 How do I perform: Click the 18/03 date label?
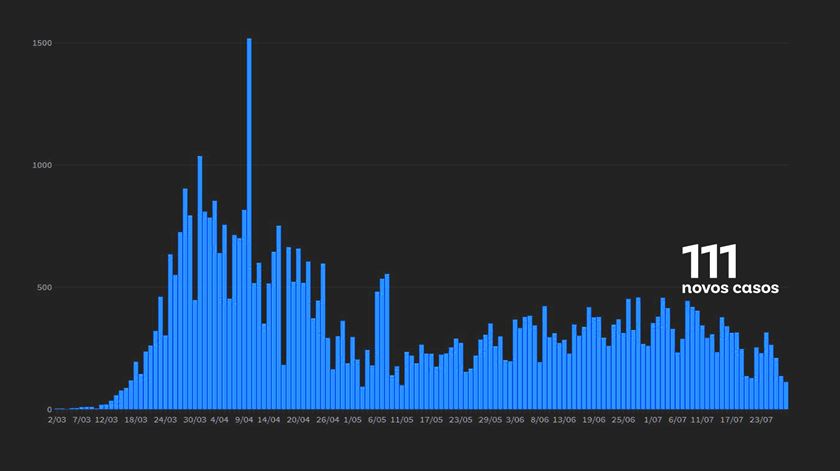coord(136,420)
